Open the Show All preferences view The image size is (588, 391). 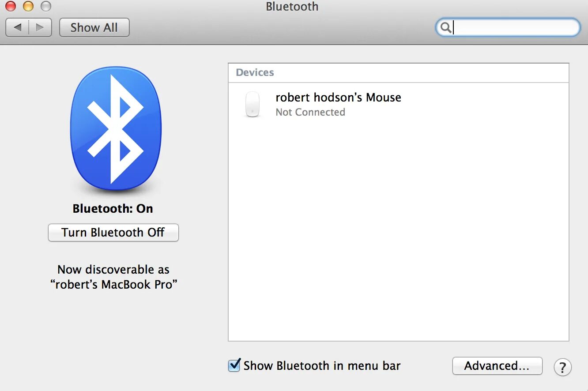[x=94, y=27]
